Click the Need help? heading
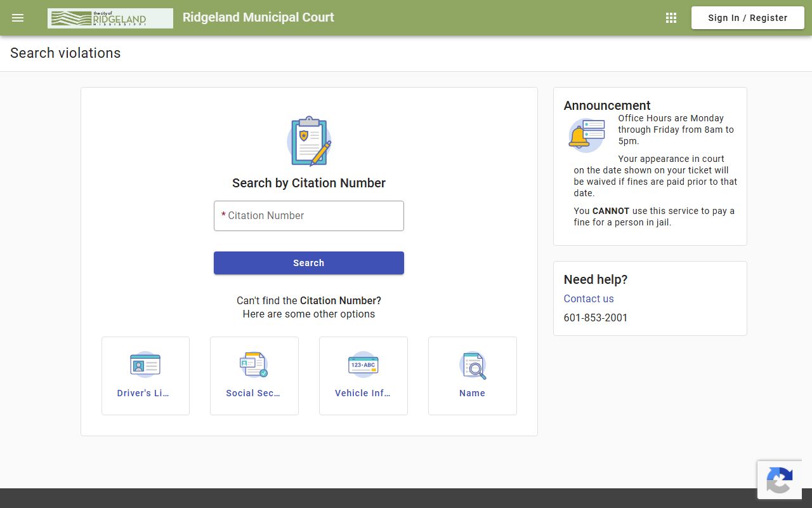 point(596,279)
